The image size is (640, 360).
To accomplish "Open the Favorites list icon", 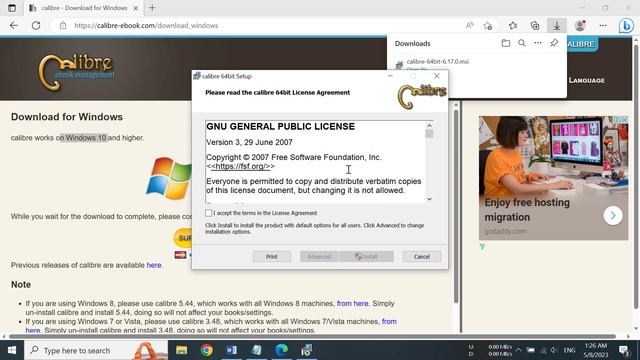I will click(x=513, y=26).
